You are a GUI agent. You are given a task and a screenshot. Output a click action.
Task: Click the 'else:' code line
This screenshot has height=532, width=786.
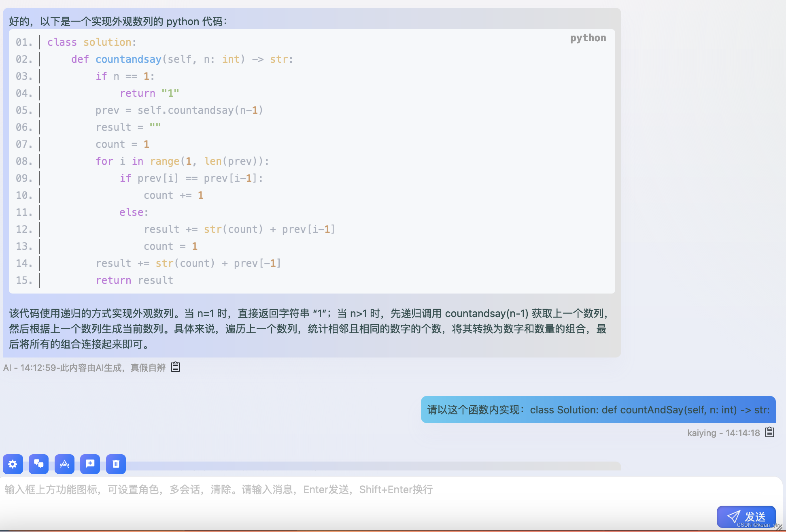click(134, 212)
